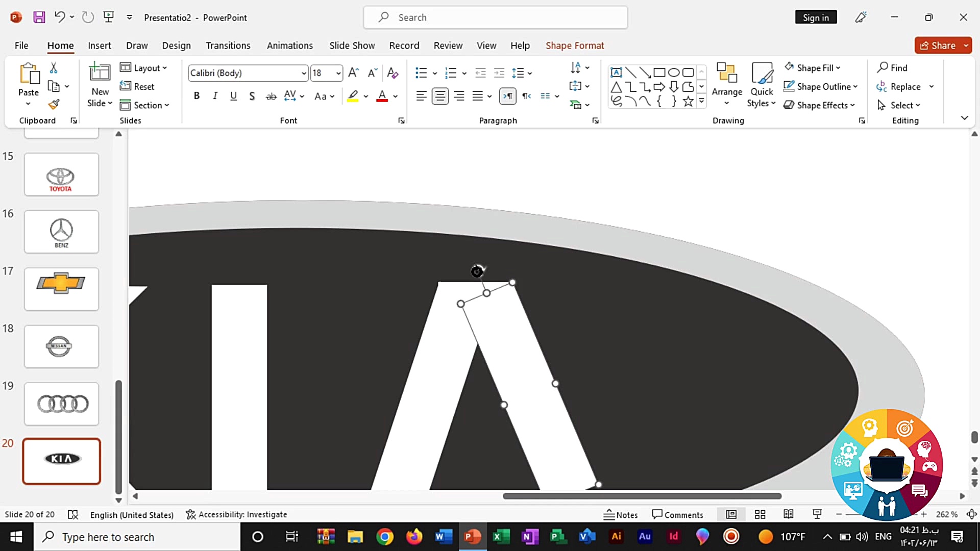980x551 pixels.
Task: Select the Toyota slide 15 thumbnail
Action: pyautogui.click(x=61, y=174)
